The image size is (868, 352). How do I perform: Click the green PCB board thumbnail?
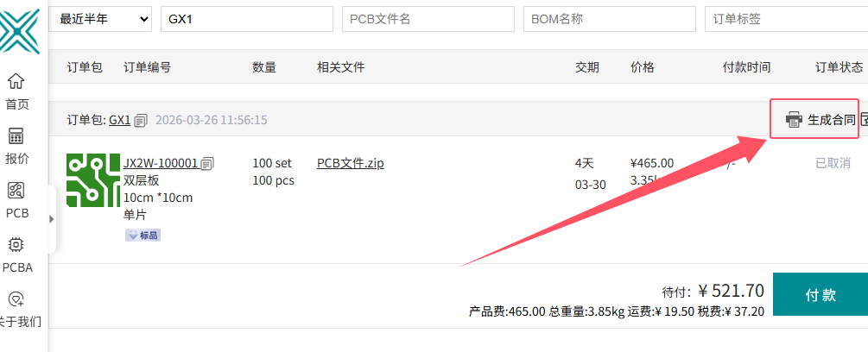(x=93, y=180)
